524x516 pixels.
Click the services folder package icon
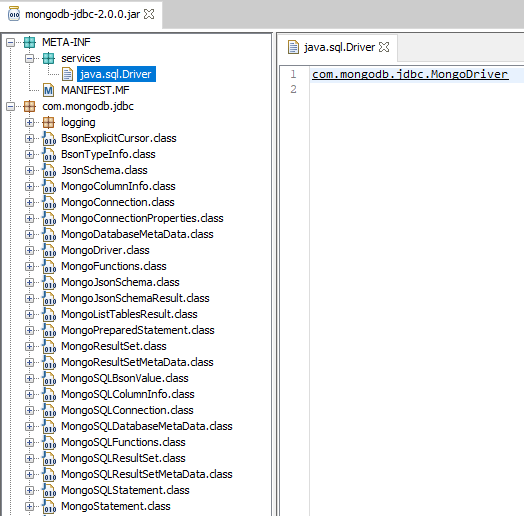click(49, 58)
